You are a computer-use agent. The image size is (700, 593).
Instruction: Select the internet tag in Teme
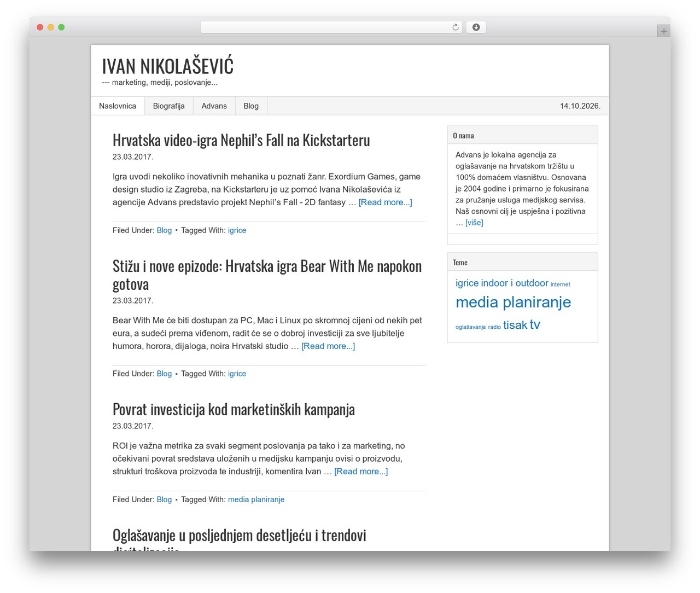click(x=560, y=284)
